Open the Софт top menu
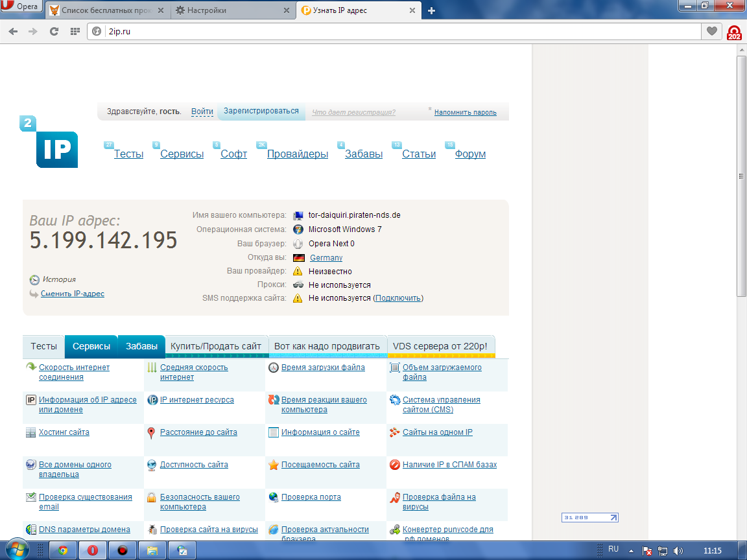 pyautogui.click(x=234, y=154)
